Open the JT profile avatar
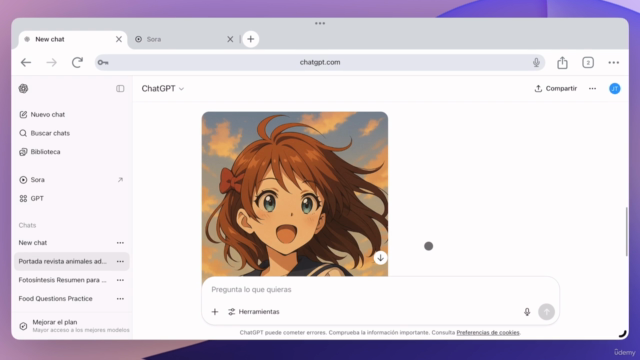 click(615, 89)
